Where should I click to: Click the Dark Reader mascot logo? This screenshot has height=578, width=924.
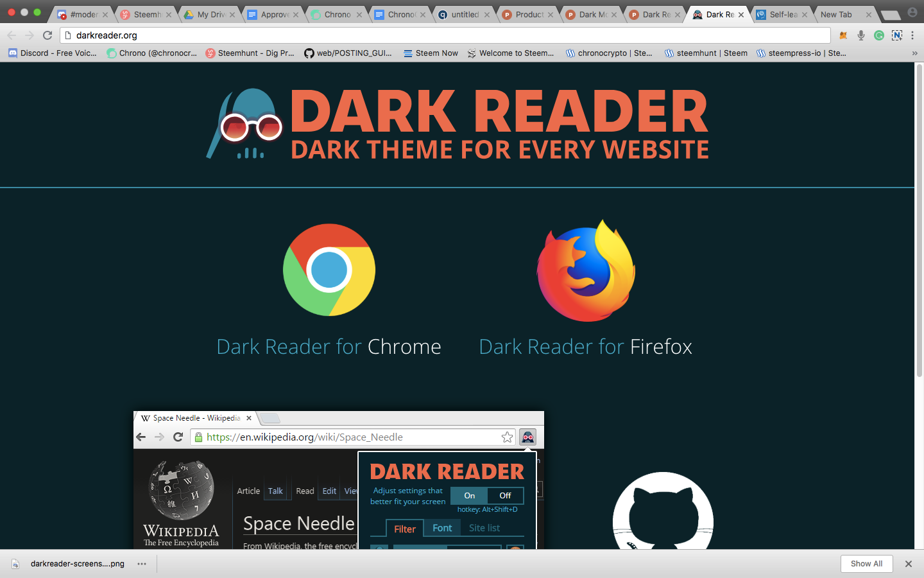coord(244,124)
